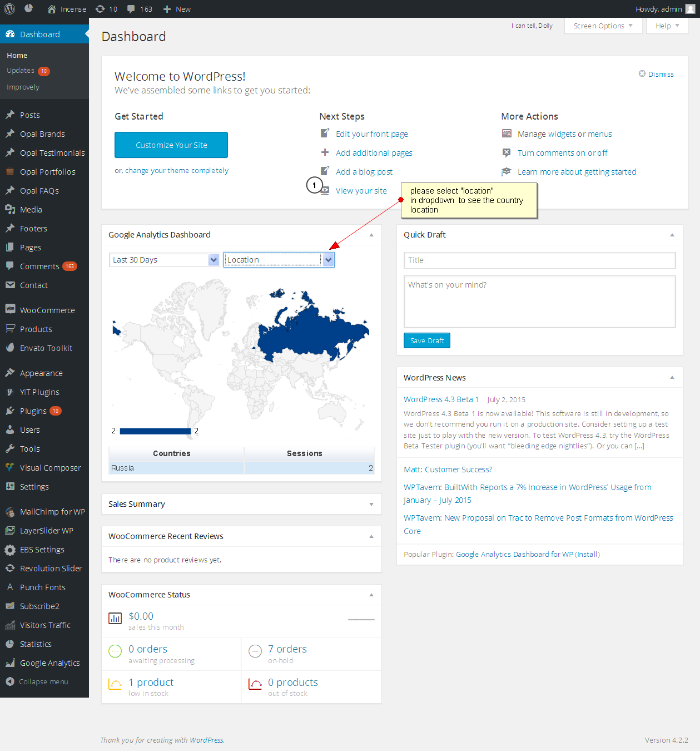The height and width of the screenshot is (751, 700).
Task: Click the Tools wrench icon
Action: click(x=10, y=448)
